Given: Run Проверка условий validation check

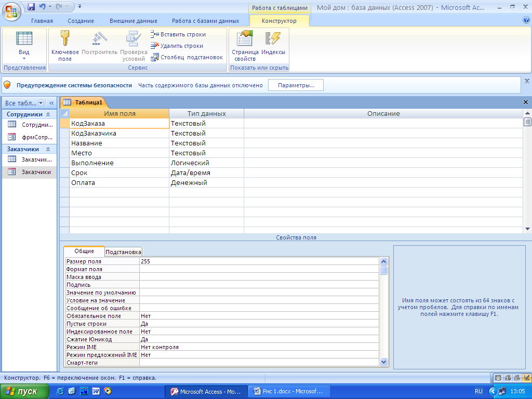Looking at the screenshot, I should (134, 46).
